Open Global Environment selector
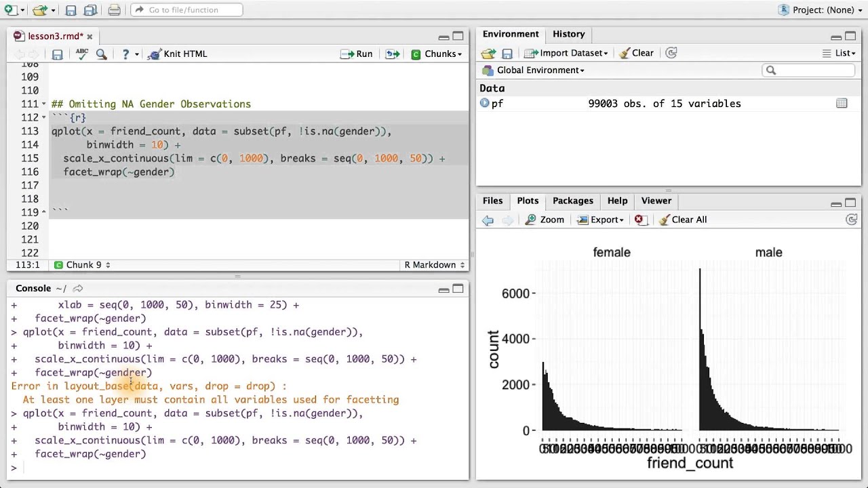Screen dimensions: 868x488 point(533,70)
